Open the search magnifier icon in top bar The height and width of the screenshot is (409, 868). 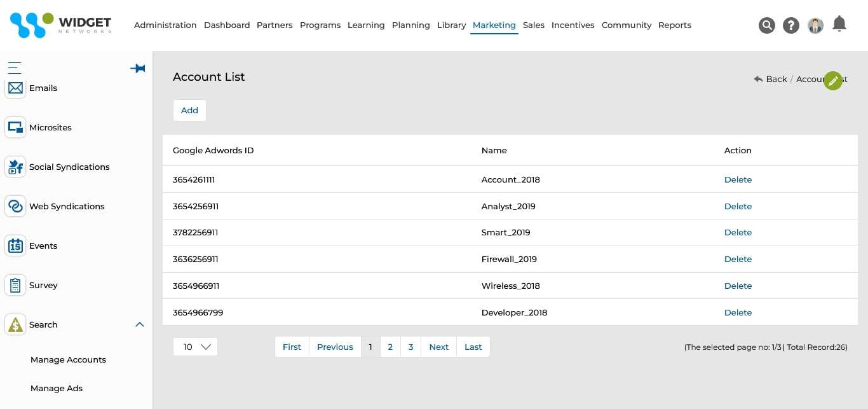tap(767, 25)
